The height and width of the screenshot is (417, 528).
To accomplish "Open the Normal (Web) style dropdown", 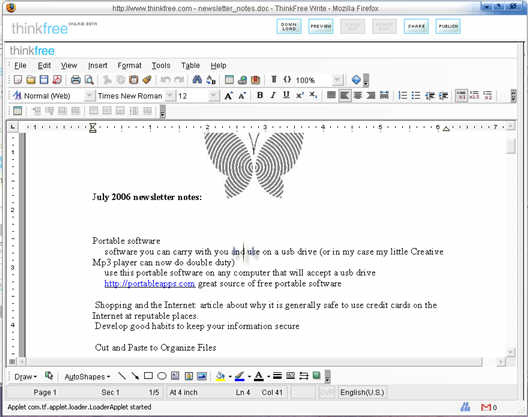I will [x=89, y=96].
